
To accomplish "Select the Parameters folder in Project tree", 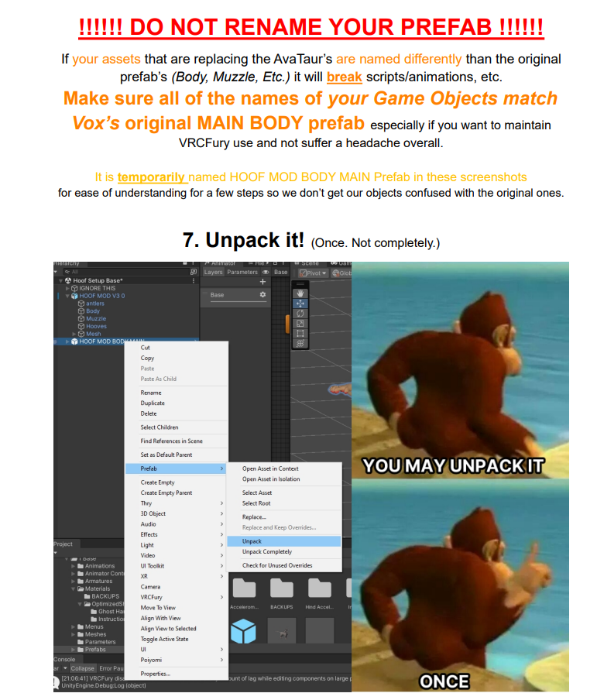I will click(100, 642).
